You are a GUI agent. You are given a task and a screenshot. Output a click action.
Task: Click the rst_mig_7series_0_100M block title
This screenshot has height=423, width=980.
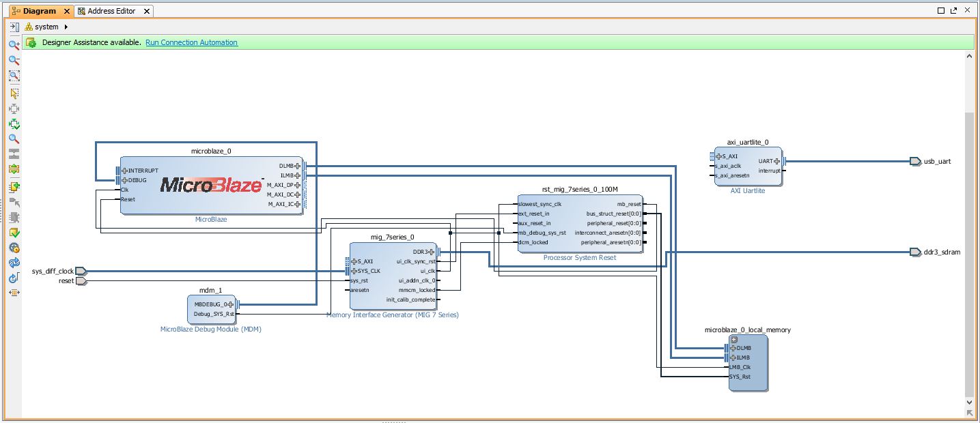579,189
